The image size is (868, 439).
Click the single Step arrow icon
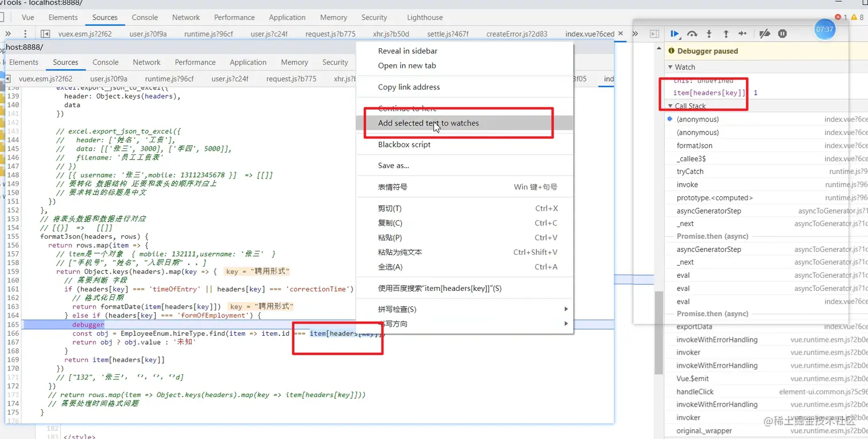click(743, 34)
